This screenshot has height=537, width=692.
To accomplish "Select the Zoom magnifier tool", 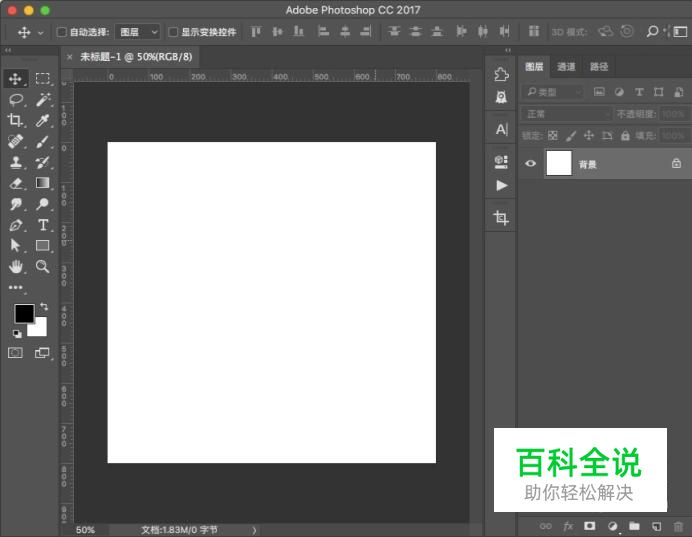I will pyautogui.click(x=43, y=266).
